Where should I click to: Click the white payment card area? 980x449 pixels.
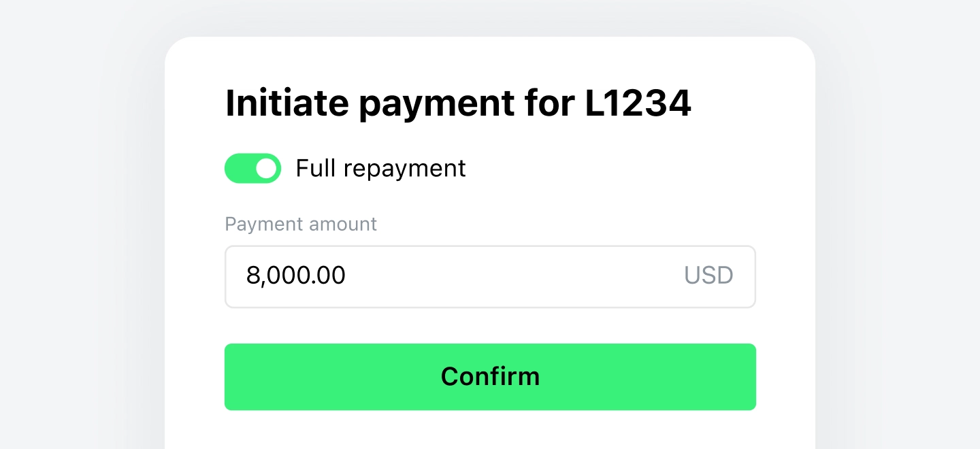click(x=490, y=429)
